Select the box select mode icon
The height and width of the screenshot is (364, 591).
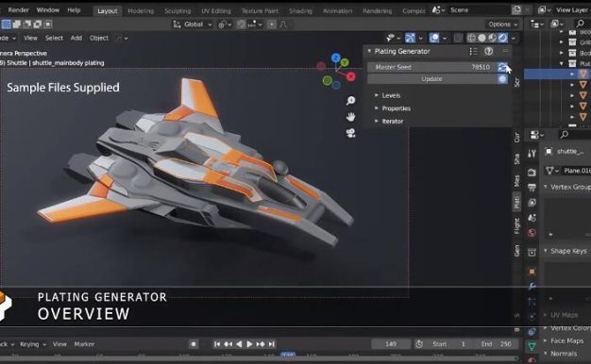pyautogui.click(x=7, y=25)
